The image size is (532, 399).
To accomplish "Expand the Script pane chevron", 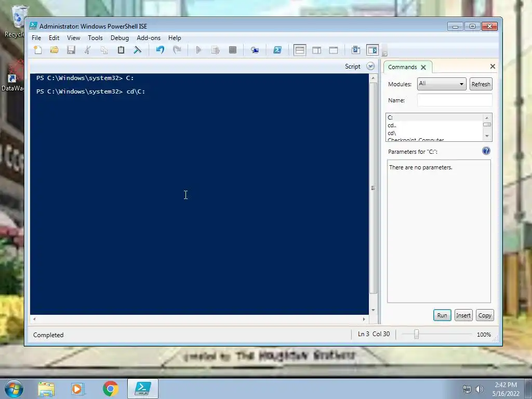I will point(370,66).
